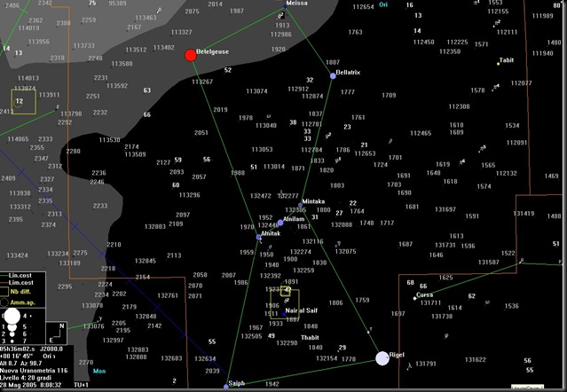Click the Alnitak star marker
567x392 pixels.
coord(258,237)
